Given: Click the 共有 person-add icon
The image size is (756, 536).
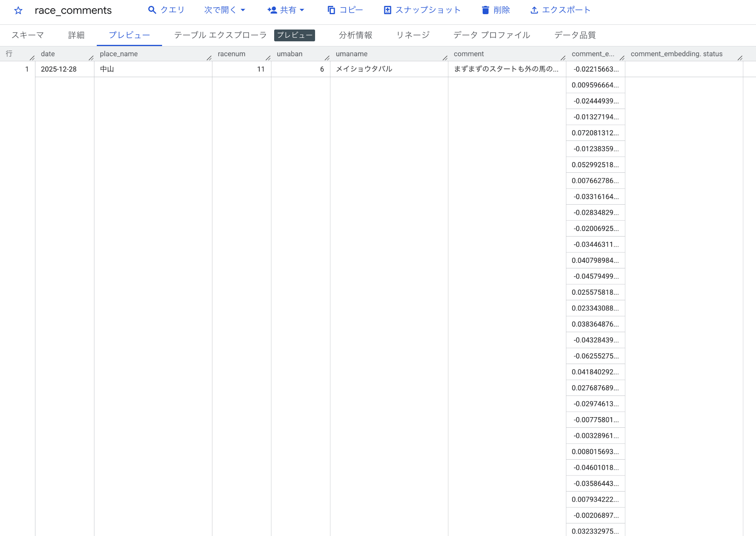Looking at the screenshot, I should point(272,10).
